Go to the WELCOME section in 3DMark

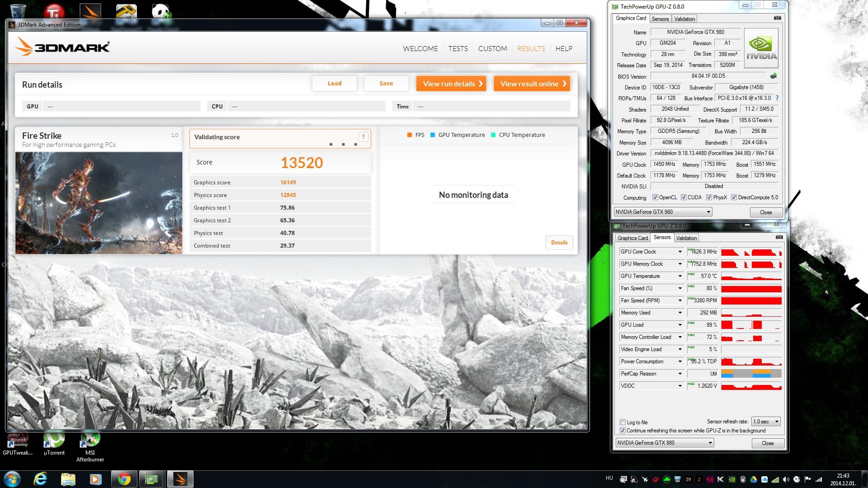(x=420, y=48)
